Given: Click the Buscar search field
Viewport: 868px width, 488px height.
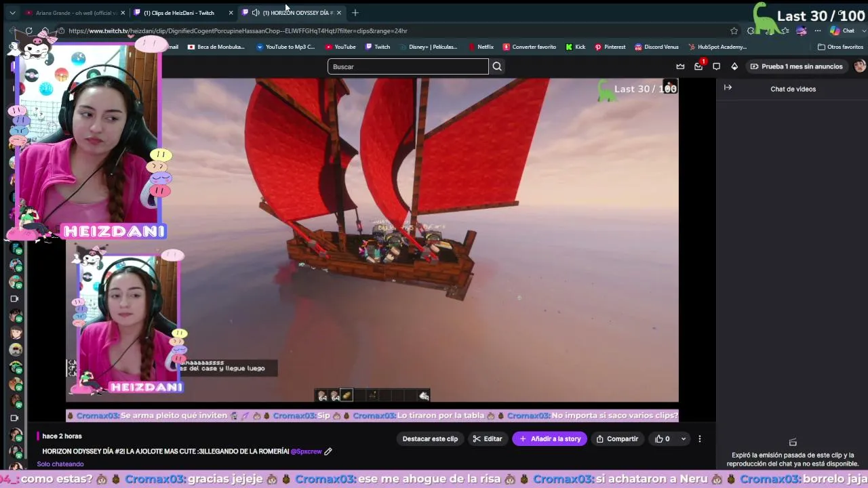Looking at the screenshot, I should pos(408,66).
